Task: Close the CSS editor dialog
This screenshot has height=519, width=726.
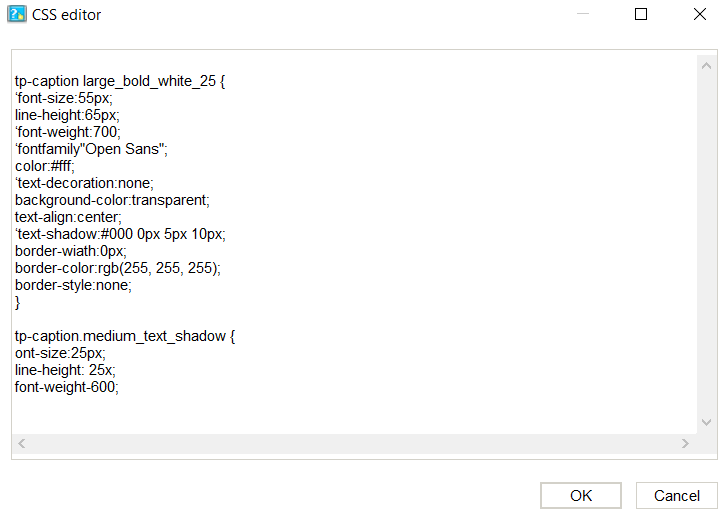Action: click(x=699, y=15)
